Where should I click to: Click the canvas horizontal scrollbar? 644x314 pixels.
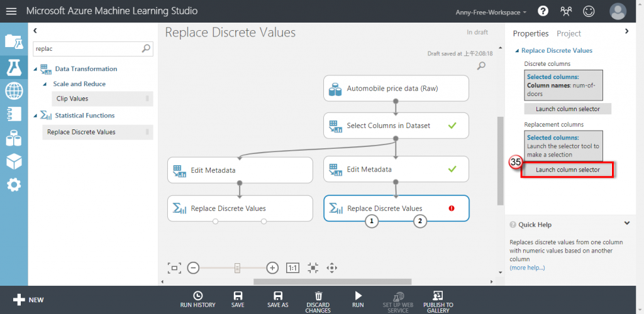point(332,281)
